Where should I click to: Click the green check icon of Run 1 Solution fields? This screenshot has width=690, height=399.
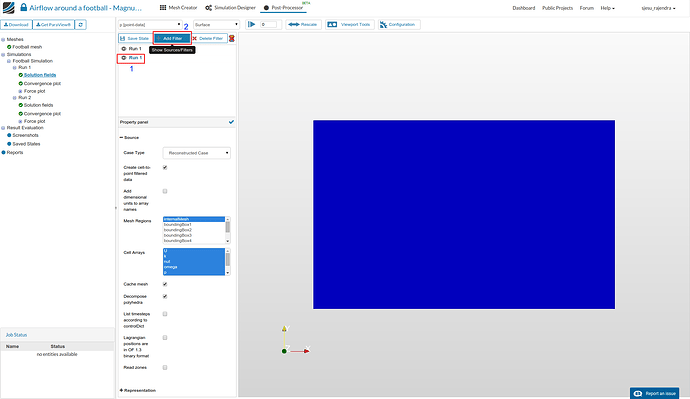[x=21, y=75]
